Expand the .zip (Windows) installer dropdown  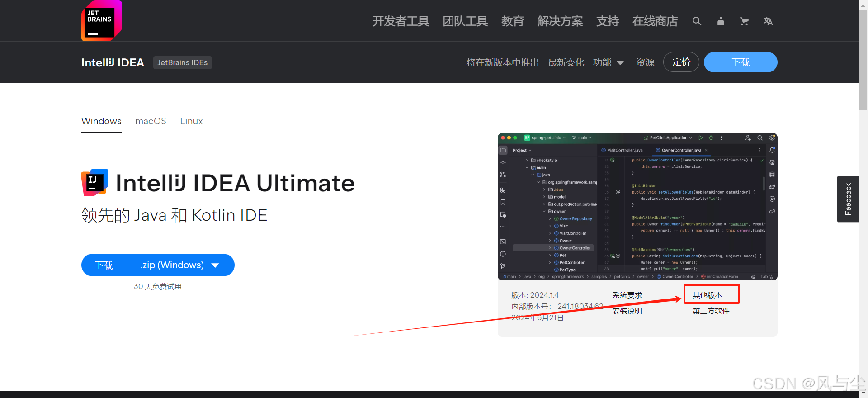(180, 265)
